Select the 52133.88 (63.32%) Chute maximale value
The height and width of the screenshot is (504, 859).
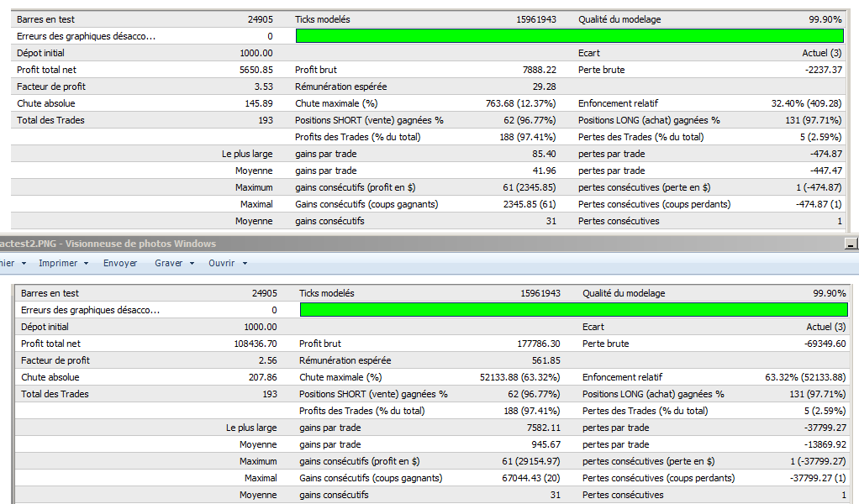coord(519,377)
